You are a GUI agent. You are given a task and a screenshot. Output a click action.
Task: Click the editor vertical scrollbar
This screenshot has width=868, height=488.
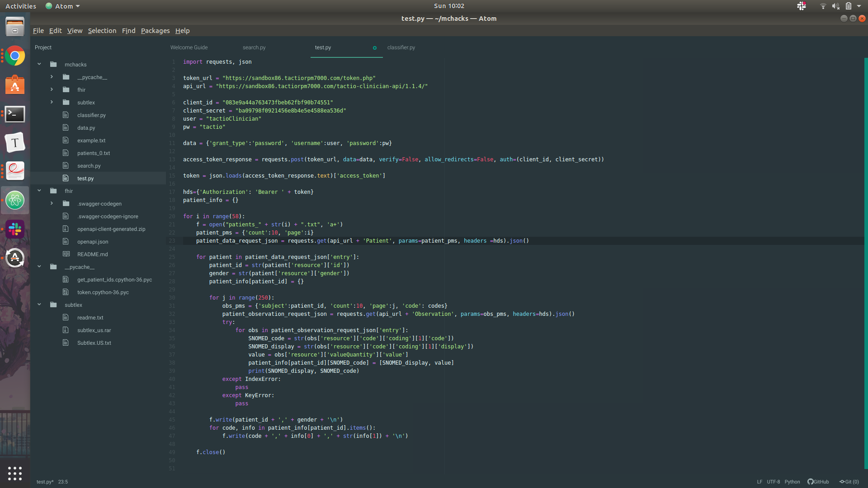(x=866, y=262)
